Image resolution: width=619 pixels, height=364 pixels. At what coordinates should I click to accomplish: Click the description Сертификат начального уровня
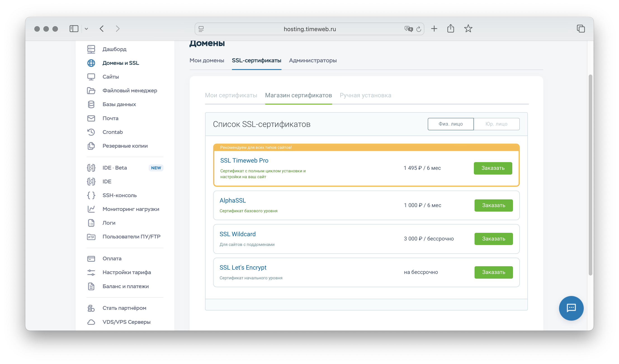click(x=251, y=278)
